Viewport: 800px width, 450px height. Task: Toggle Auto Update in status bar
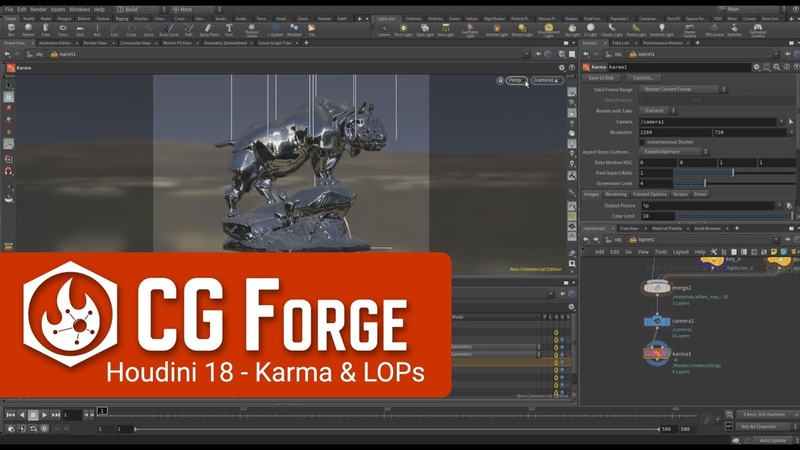(x=772, y=440)
